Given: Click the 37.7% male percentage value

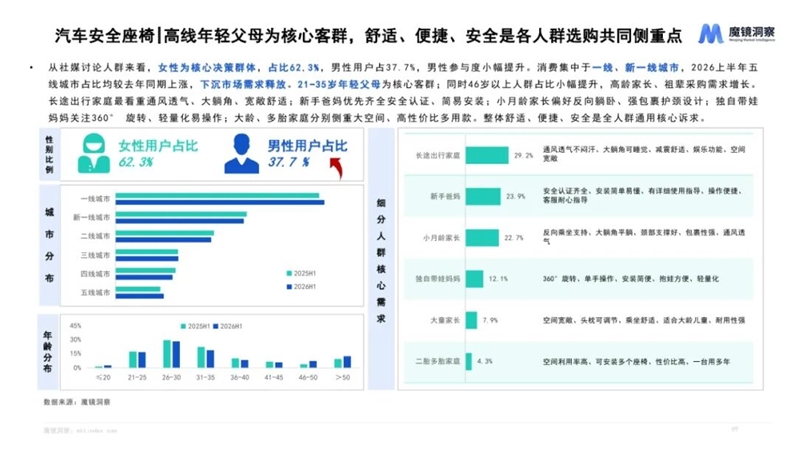Looking at the screenshot, I should [x=288, y=162].
